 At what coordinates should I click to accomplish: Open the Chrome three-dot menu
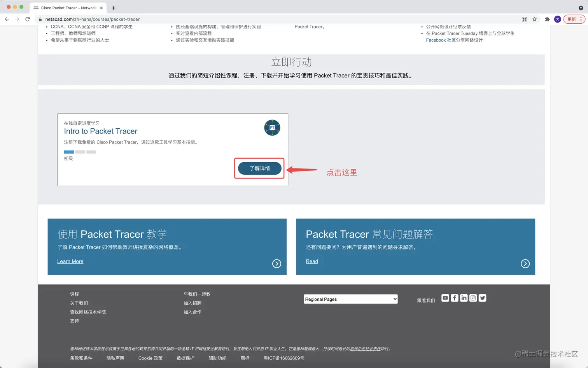pos(581,19)
